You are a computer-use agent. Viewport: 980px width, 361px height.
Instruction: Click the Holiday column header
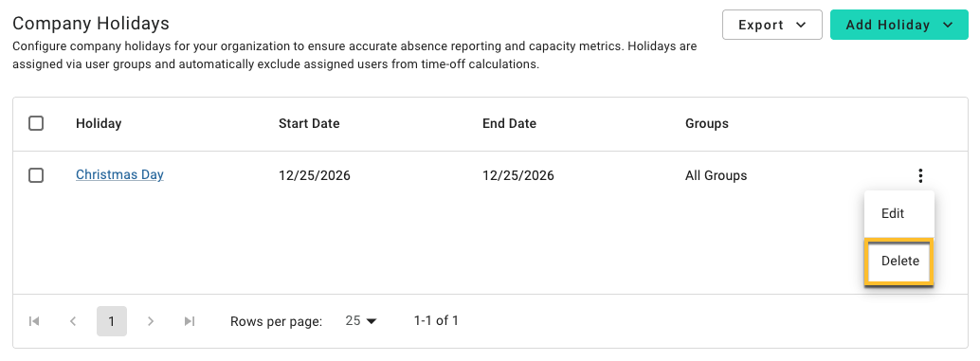click(99, 124)
